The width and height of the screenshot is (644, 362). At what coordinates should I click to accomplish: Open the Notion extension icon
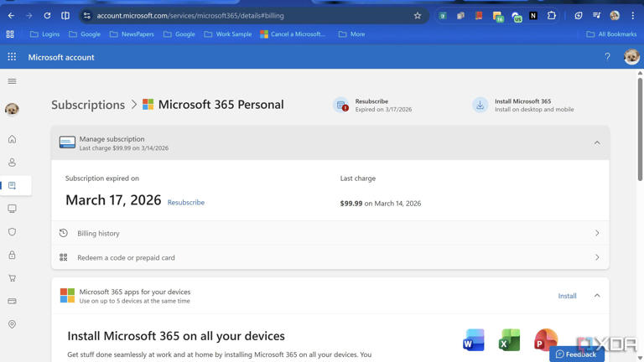[x=533, y=16]
